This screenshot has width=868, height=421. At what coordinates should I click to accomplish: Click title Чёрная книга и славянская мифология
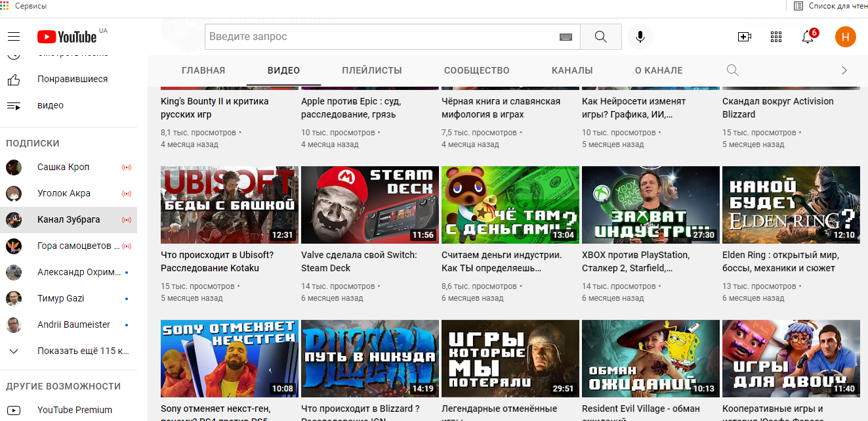click(501, 108)
